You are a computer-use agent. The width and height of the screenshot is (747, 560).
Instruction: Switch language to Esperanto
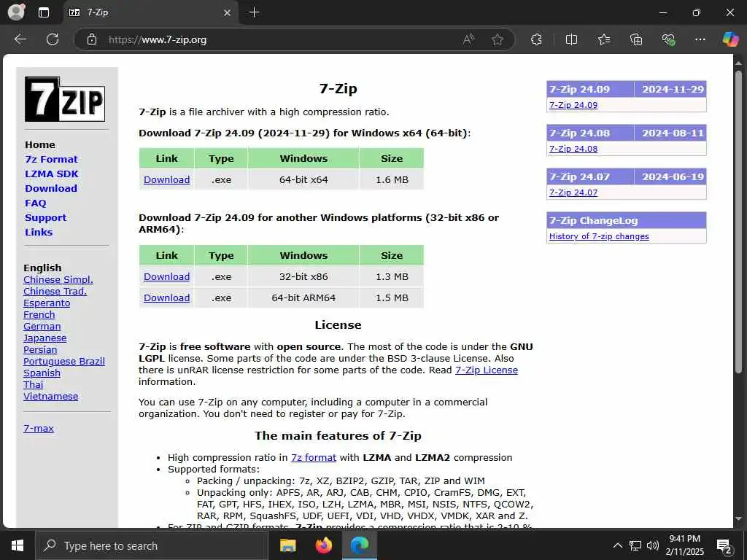pyautogui.click(x=47, y=303)
